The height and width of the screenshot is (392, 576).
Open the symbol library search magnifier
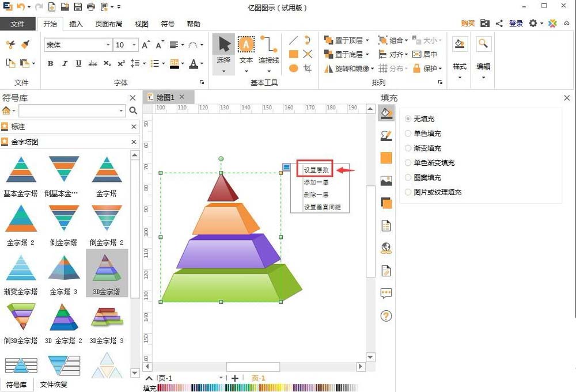click(x=134, y=110)
